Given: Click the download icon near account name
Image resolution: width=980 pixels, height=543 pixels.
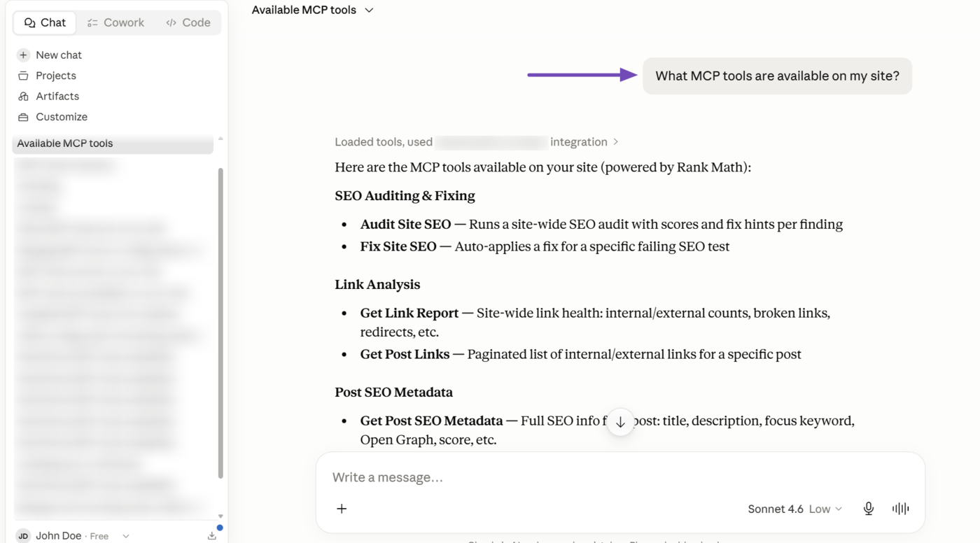Looking at the screenshot, I should point(212,536).
